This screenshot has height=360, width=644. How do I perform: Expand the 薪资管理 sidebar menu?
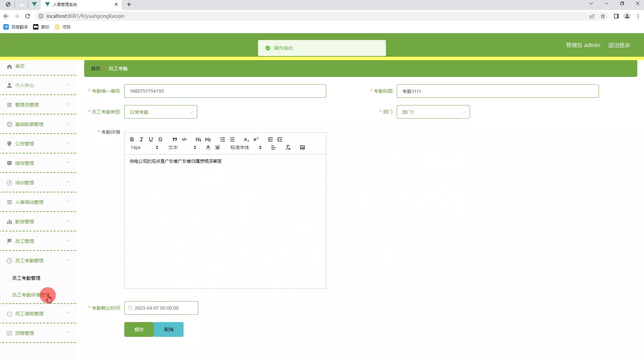(38, 222)
